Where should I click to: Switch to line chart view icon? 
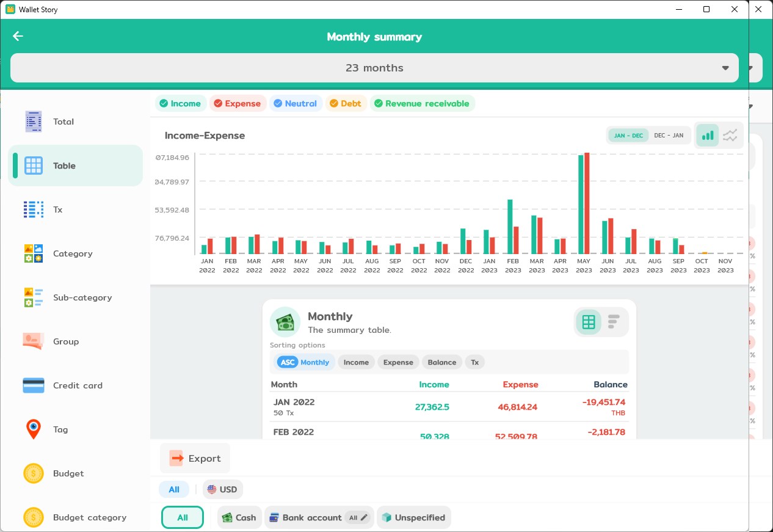tap(730, 136)
